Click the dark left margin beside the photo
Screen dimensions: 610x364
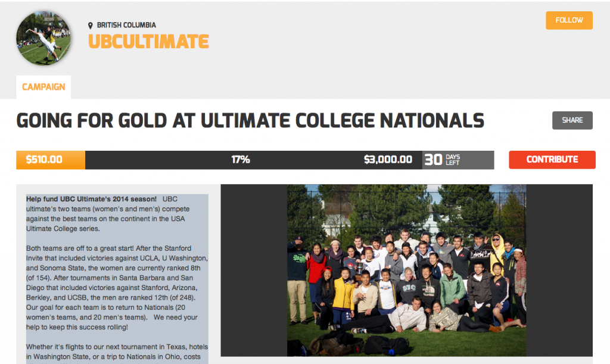tap(254, 270)
